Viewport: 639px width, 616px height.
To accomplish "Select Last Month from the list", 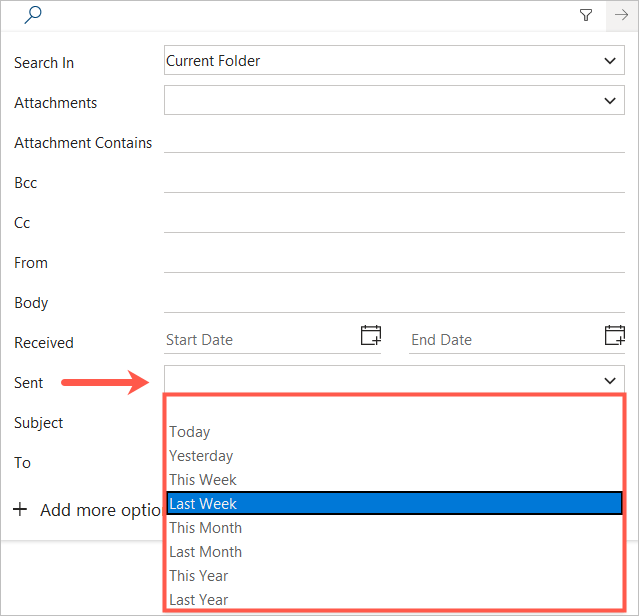I will point(206,552).
